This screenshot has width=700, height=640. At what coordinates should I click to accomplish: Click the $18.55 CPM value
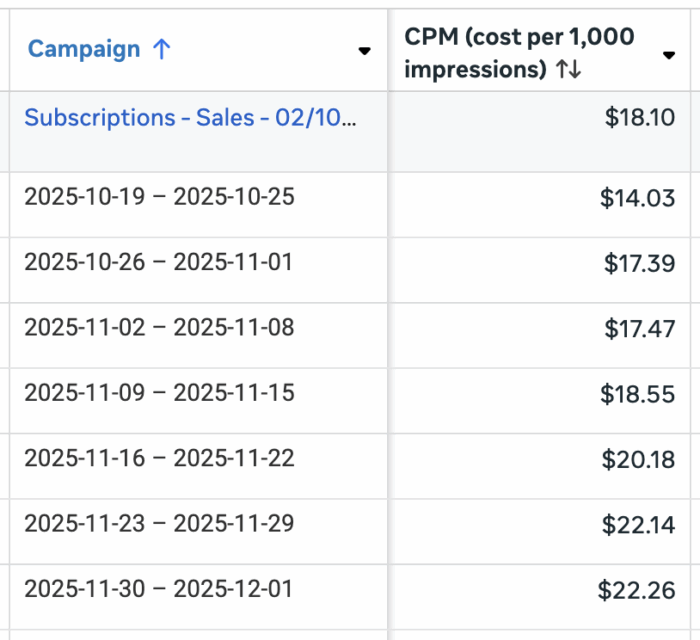(638, 394)
